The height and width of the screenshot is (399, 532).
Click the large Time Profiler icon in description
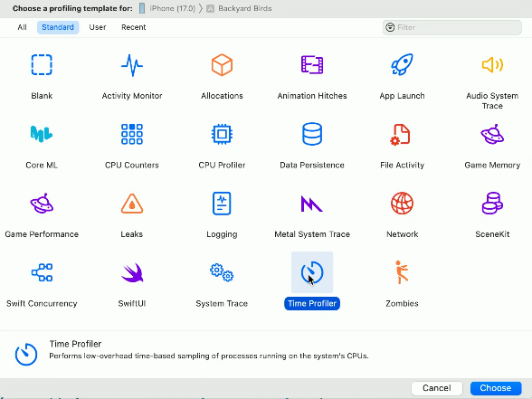click(x=26, y=355)
